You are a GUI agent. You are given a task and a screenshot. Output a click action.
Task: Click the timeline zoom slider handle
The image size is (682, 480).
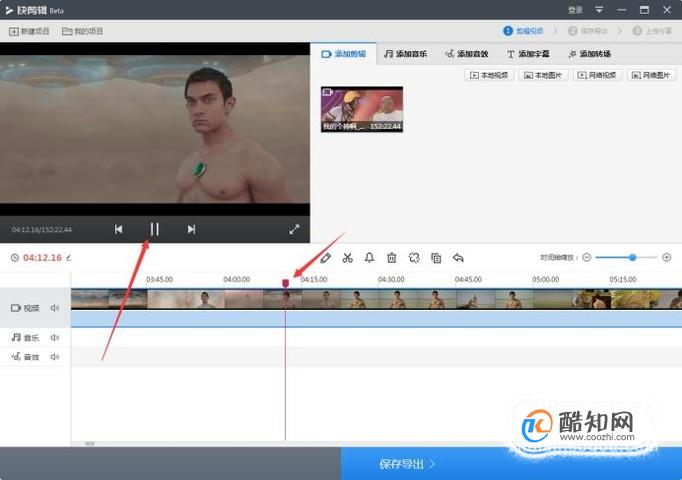pyautogui.click(x=633, y=257)
